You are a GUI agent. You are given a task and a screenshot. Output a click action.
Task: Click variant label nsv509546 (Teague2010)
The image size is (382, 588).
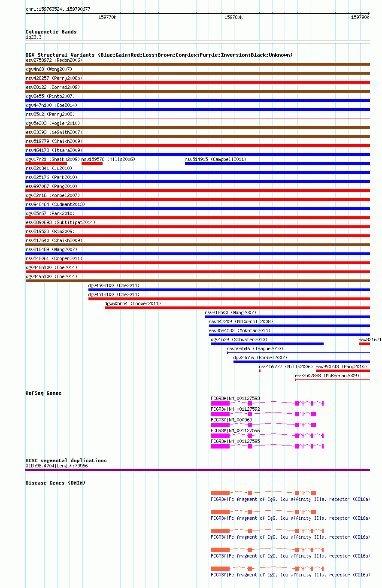click(x=255, y=349)
